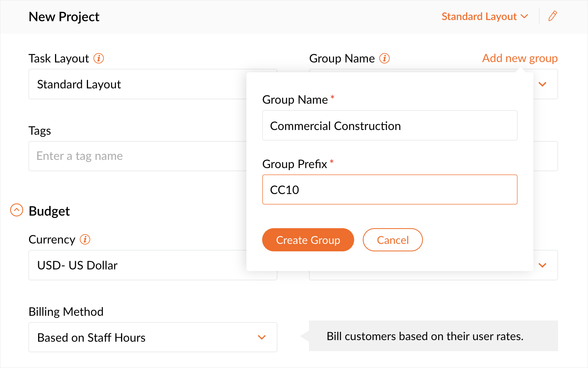588x368 pixels.
Task: Click info icon next to Currency
Action: pos(85,240)
